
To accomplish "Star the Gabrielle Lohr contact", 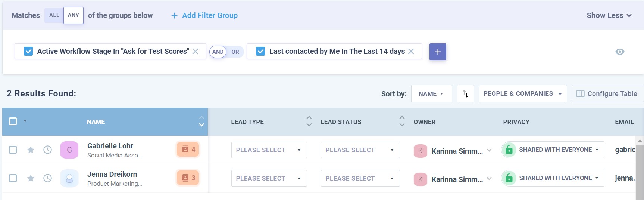I will (31, 150).
